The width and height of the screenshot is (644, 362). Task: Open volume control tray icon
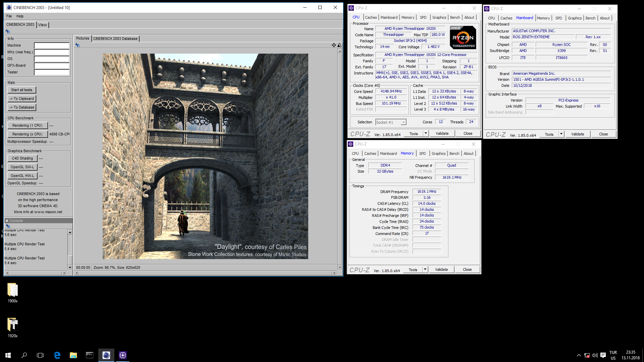(x=595, y=355)
